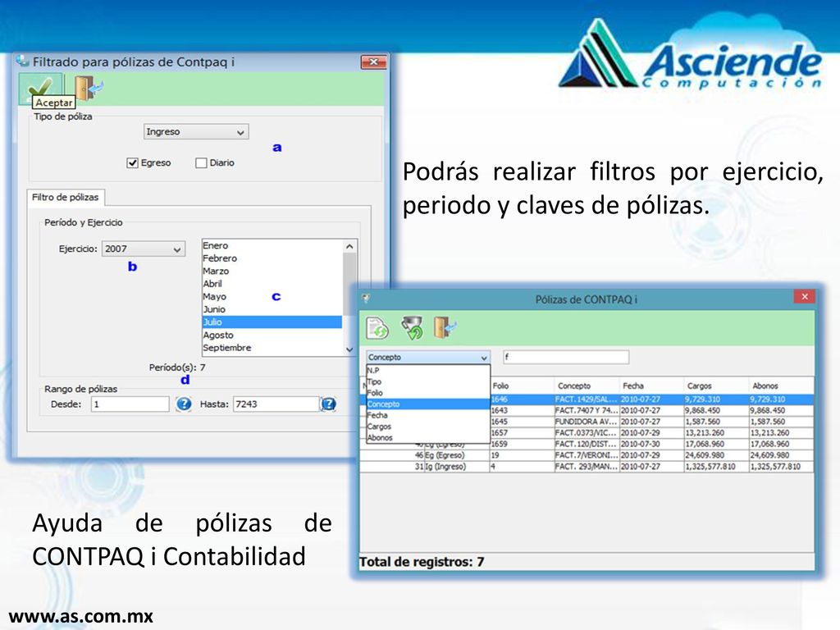This screenshot has width=840, height=630.
Task: Select the FACT.7/VERONI... concept row
Action: [x=587, y=455]
